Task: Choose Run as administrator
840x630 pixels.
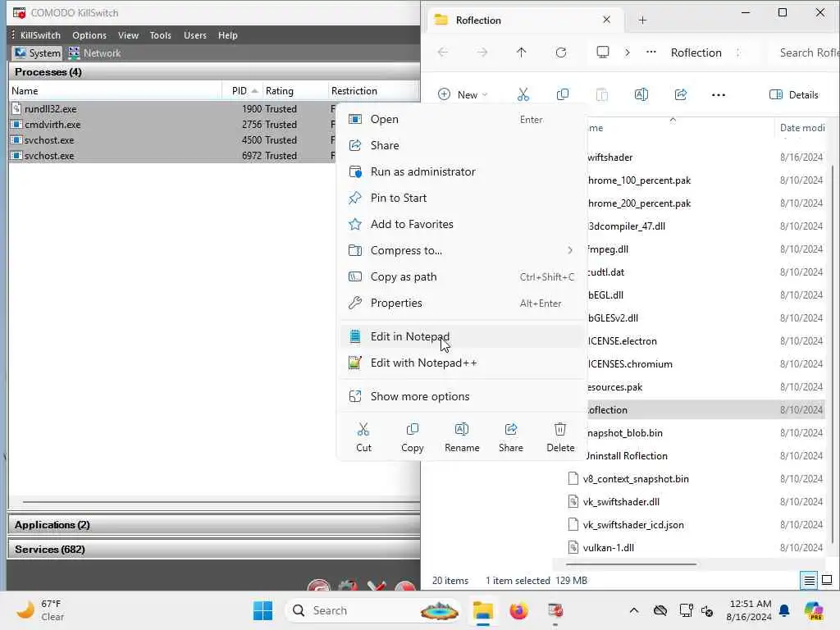Action: click(462, 171)
